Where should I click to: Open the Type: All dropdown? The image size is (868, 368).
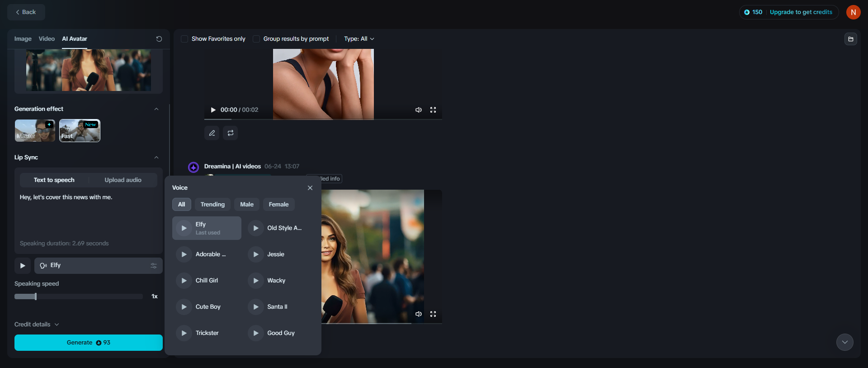click(x=359, y=39)
